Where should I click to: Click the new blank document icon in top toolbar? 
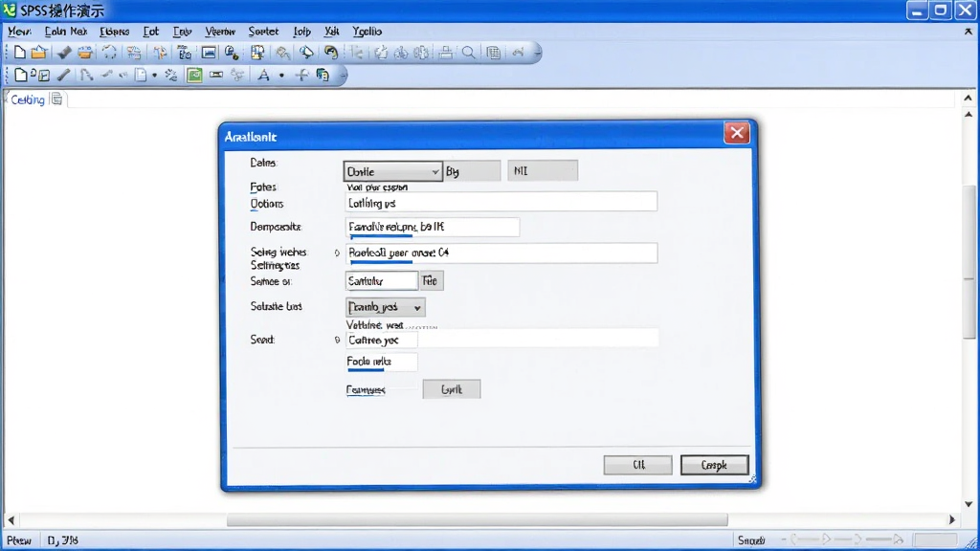coord(19,53)
